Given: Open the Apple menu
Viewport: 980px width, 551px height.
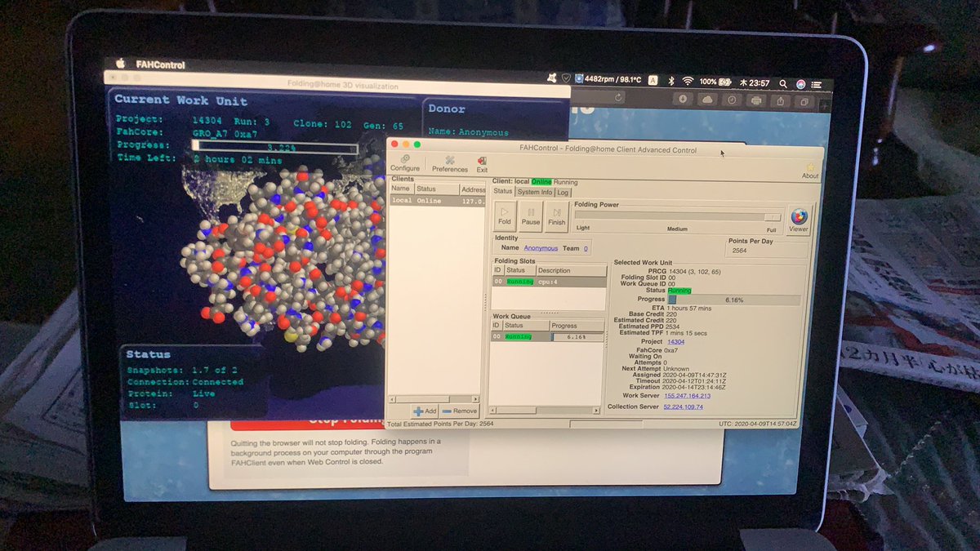Looking at the screenshot, I should (x=119, y=64).
